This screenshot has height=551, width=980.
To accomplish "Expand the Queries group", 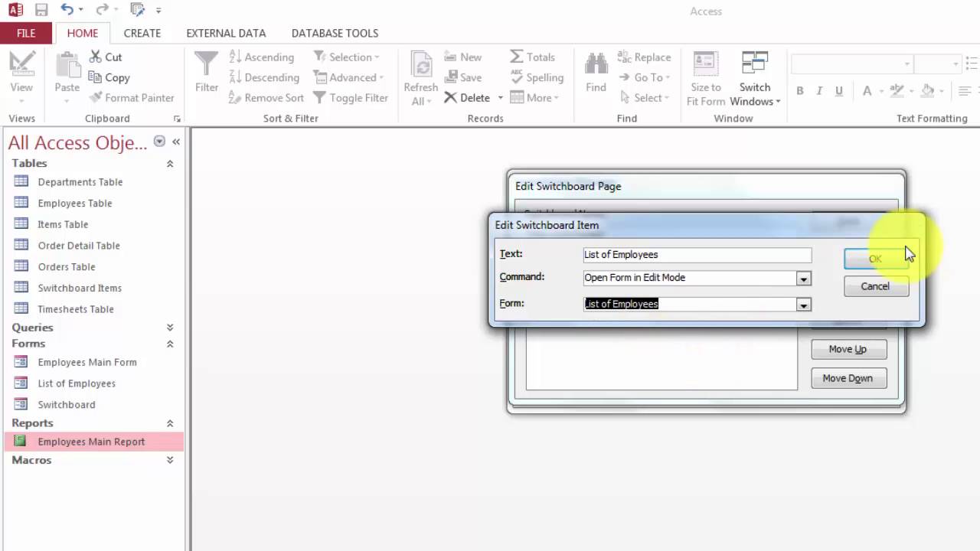I will click(170, 328).
